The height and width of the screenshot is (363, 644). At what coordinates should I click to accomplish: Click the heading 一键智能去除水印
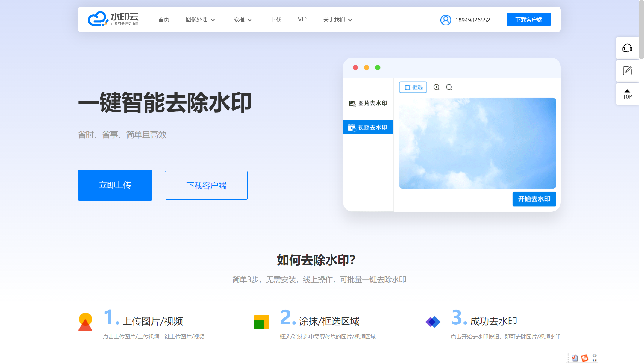point(165,102)
